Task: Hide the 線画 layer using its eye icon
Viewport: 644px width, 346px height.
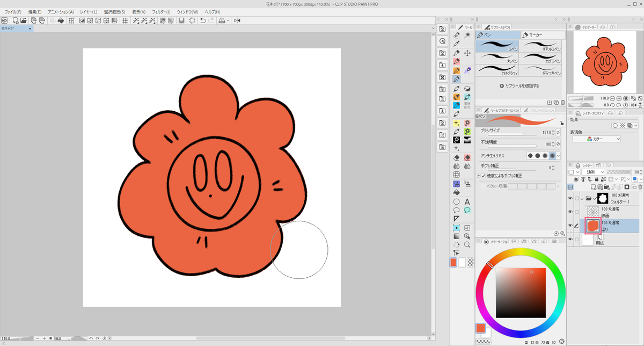Action: pyautogui.click(x=570, y=213)
